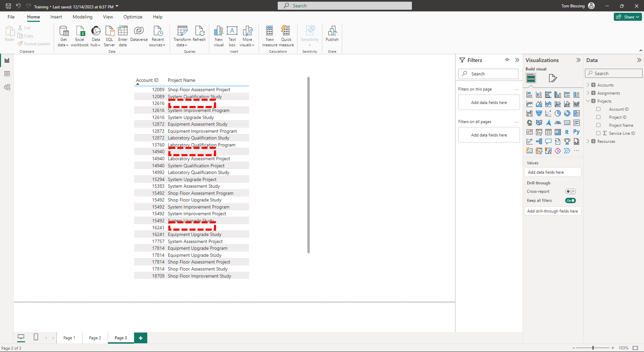Screen dimensions: 644x352
Task: Open Model view from the left sidebar
Action: click(7, 87)
